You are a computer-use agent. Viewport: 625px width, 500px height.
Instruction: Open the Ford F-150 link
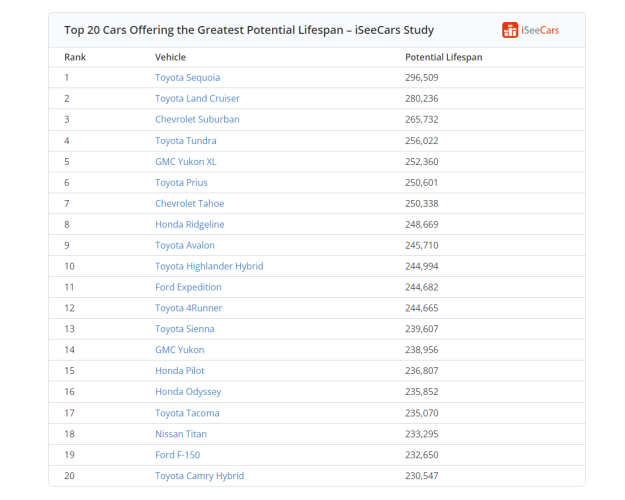[178, 455]
